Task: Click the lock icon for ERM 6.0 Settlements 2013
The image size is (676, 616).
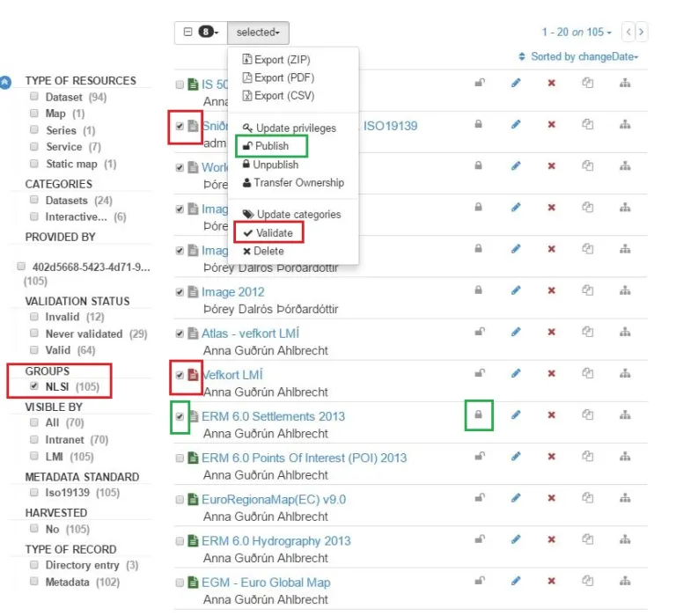Action: coord(479,414)
